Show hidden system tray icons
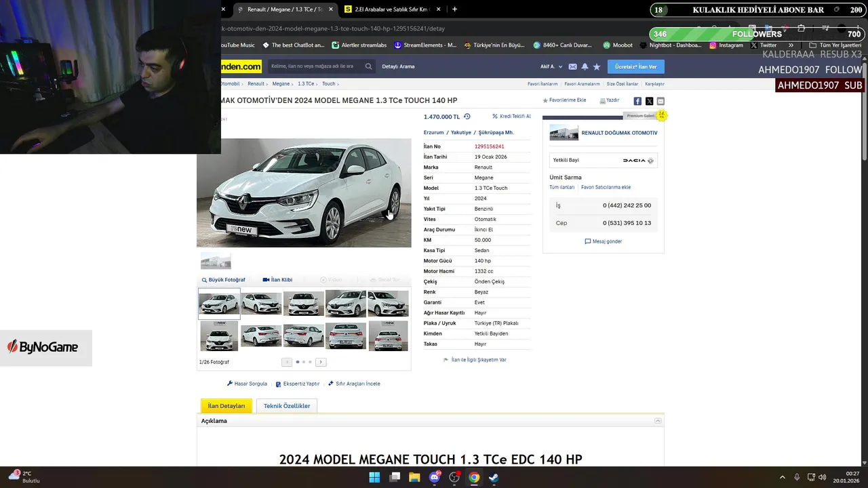 tap(782, 477)
